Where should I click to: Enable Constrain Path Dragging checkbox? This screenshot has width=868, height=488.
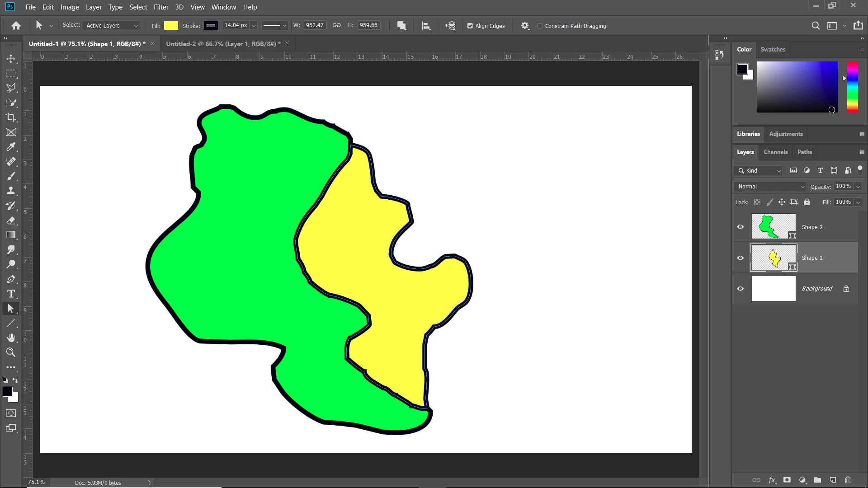coord(539,26)
